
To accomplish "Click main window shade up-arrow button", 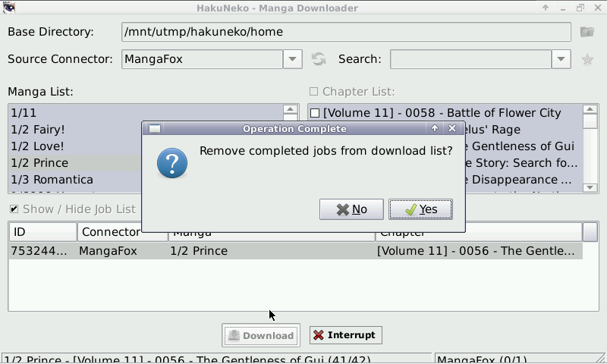I will point(546,8).
